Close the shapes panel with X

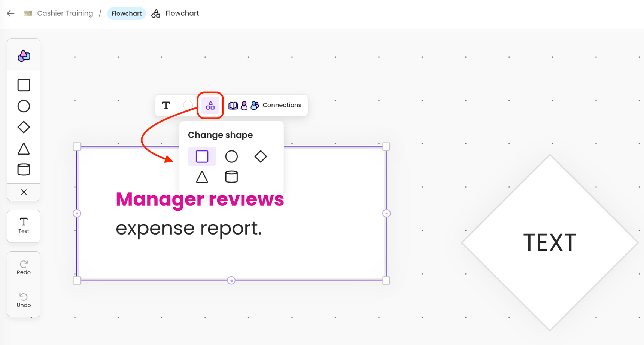(24, 192)
